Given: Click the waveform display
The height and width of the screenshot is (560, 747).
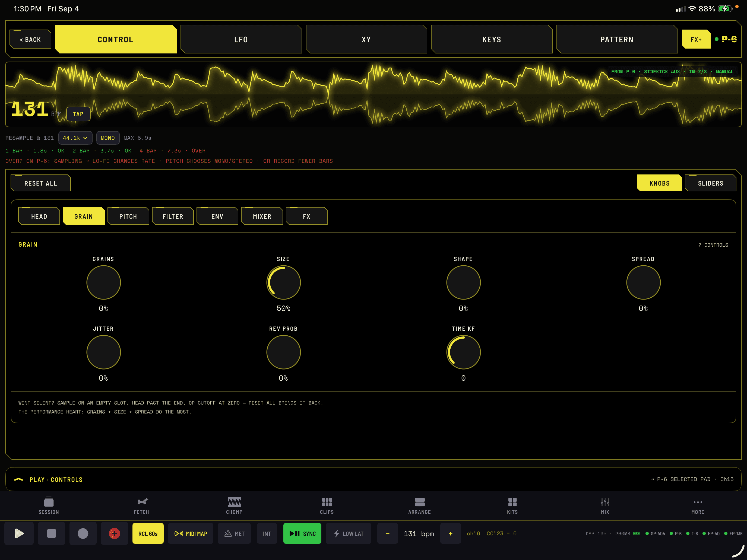Looking at the screenshot, I should [x=373, y=94].
